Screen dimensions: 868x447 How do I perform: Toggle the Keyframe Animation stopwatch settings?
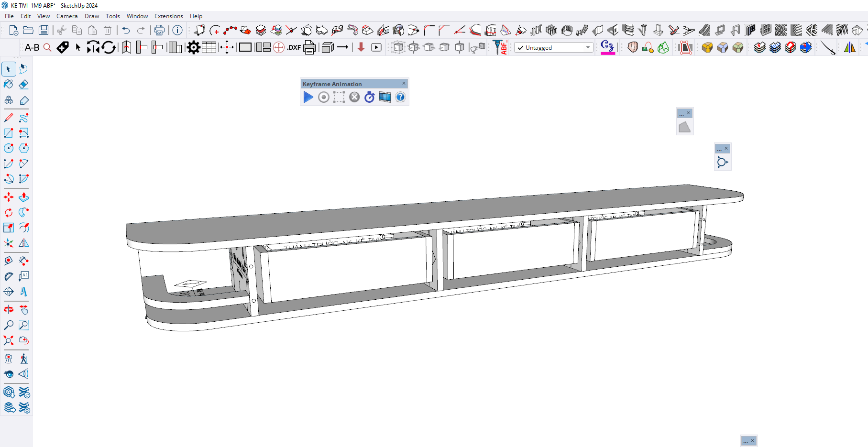[369, 98]
